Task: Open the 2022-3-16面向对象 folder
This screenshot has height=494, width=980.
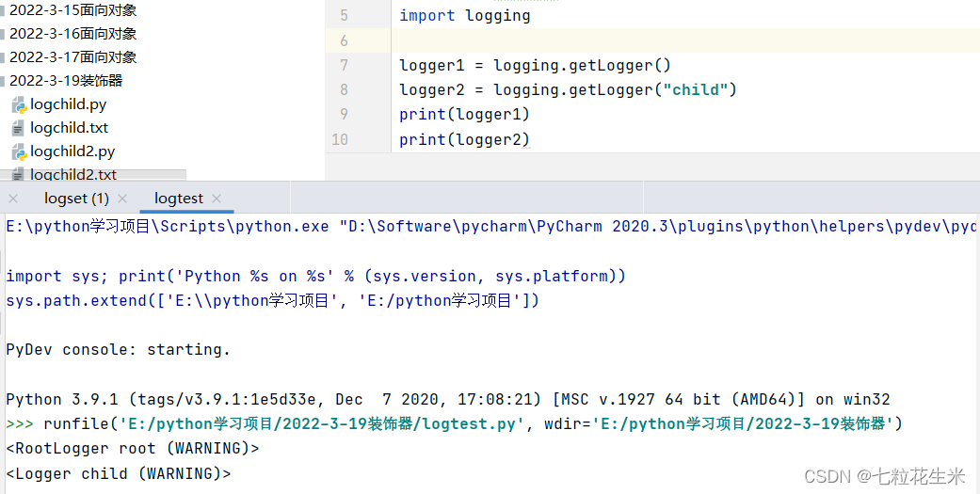Action: [x=72, y=34]
